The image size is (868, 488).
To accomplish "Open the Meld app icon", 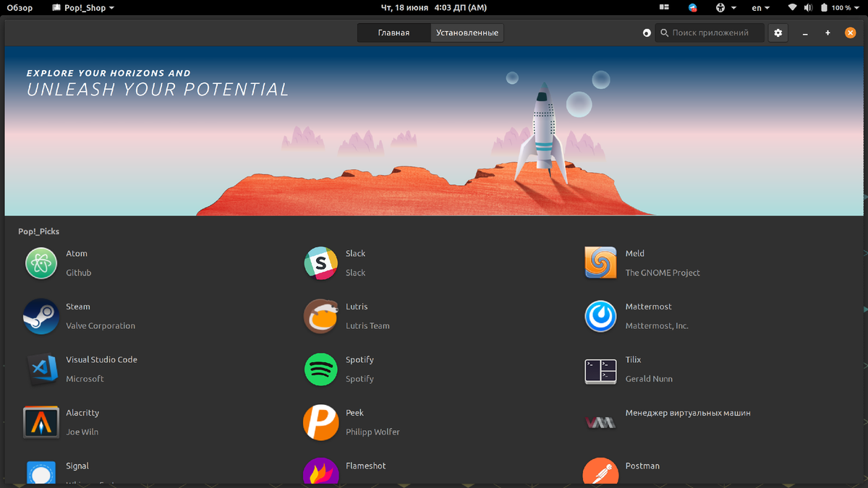I will click(600, 263).
